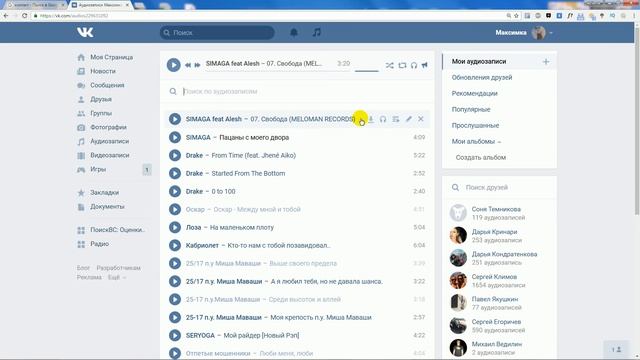Reload the browser page

24,16
